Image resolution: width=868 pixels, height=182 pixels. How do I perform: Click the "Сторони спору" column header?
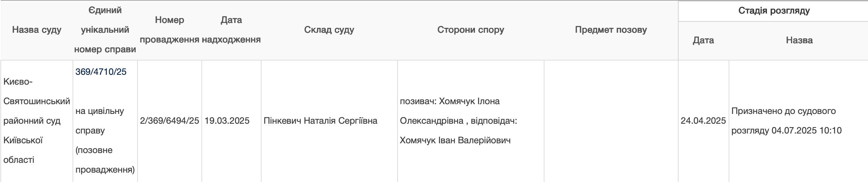click(470, 30)
